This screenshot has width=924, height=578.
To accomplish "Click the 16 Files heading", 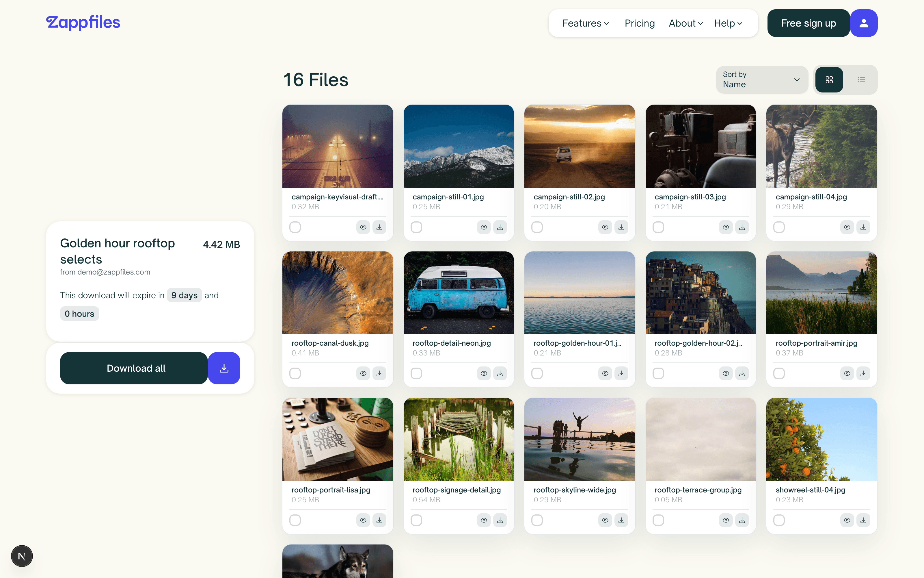I will [315, 79].
